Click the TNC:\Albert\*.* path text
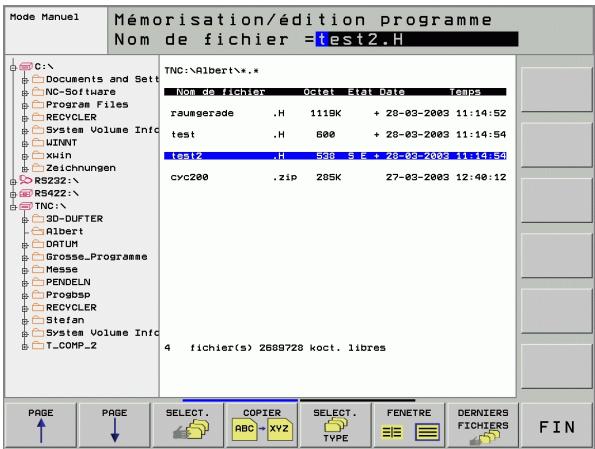 click(211, 71)
